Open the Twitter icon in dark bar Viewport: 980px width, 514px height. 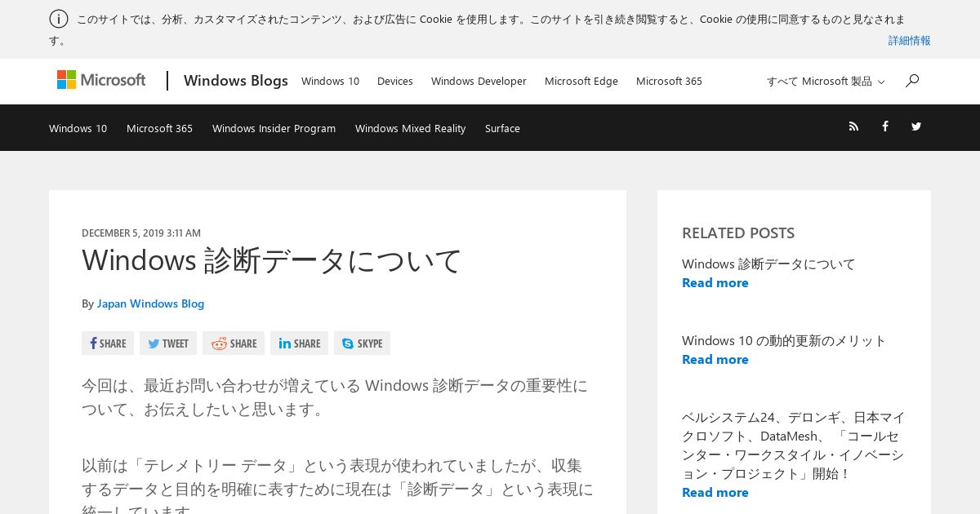(916, 126)
